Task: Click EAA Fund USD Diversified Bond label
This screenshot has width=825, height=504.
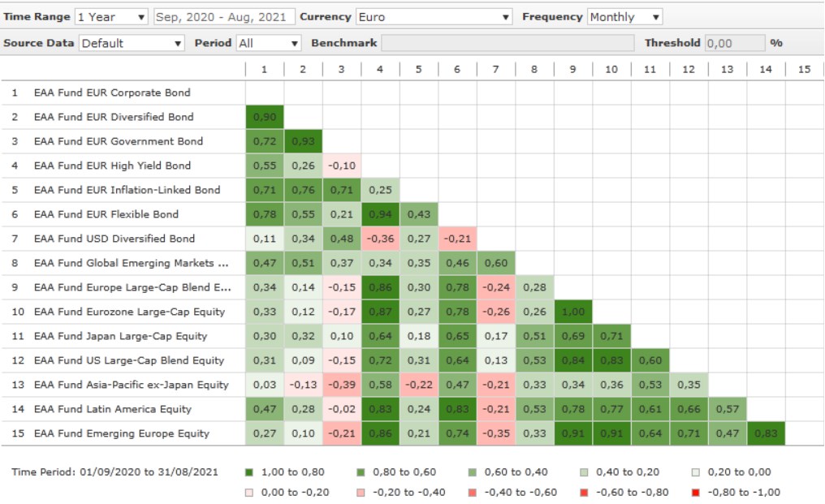Action: (114, 239)
